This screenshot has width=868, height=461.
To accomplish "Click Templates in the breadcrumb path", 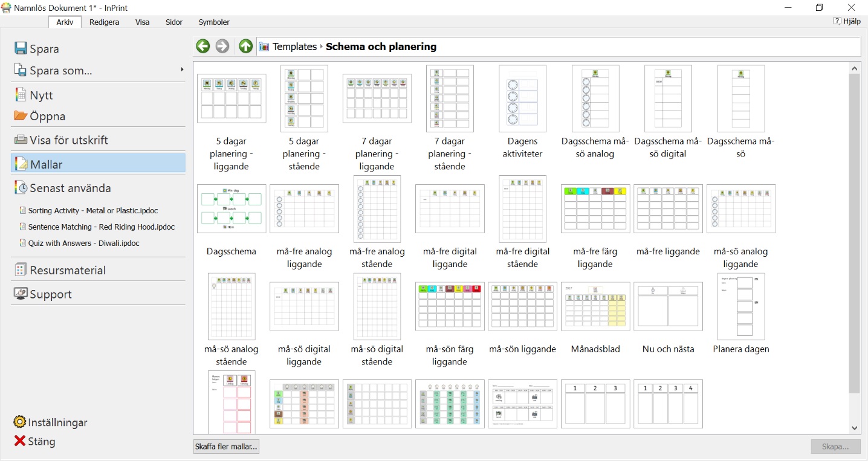I will 294,47.
